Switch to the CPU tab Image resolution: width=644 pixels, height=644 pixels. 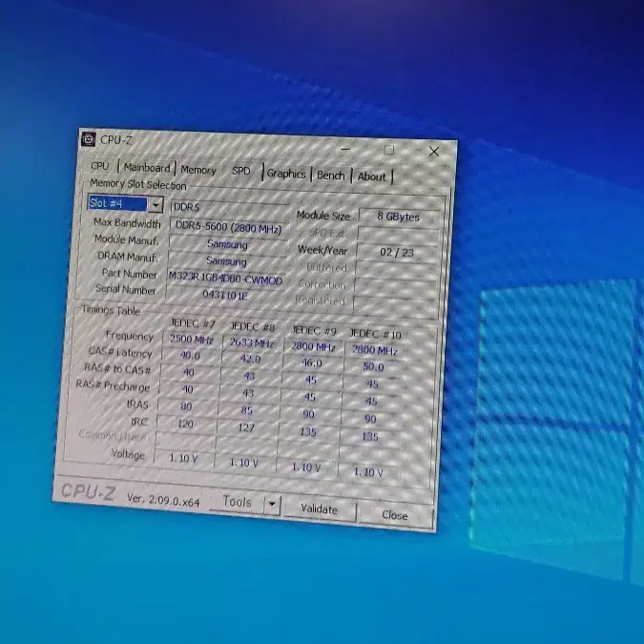[x=100, y=166]
